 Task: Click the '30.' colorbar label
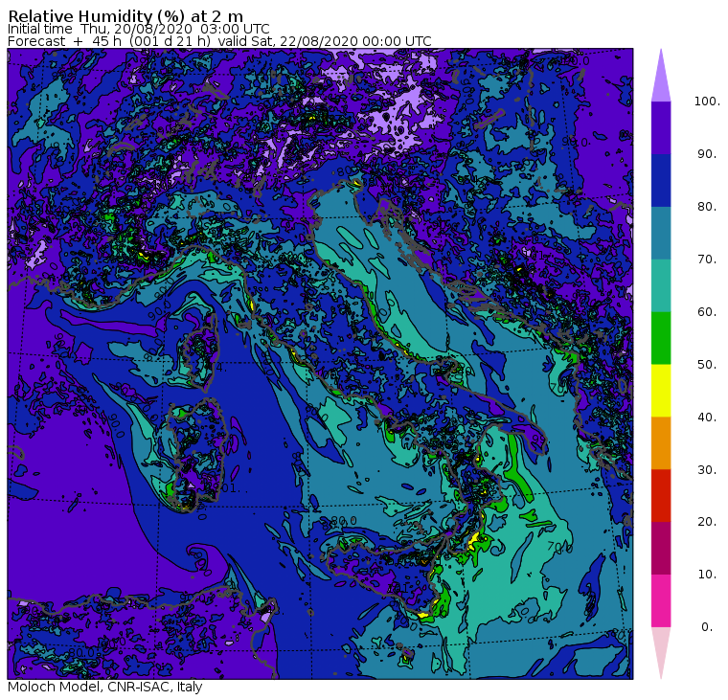[707, 470]
